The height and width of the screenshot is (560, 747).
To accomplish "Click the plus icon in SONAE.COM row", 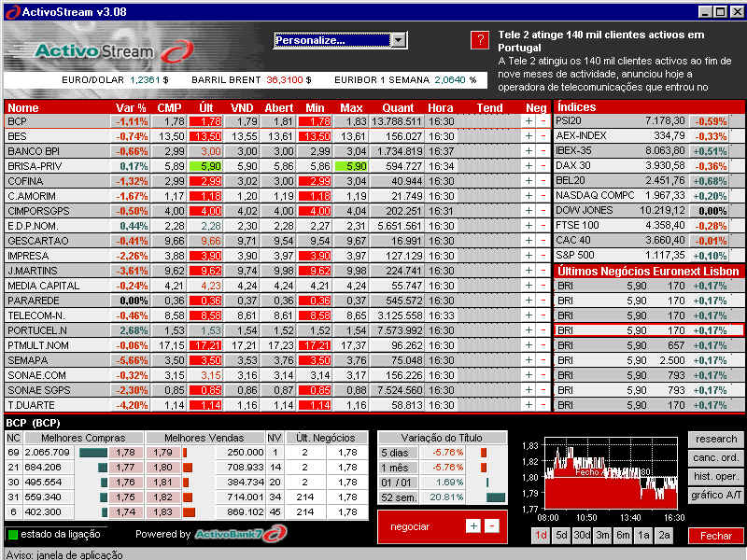I will 529,375.
